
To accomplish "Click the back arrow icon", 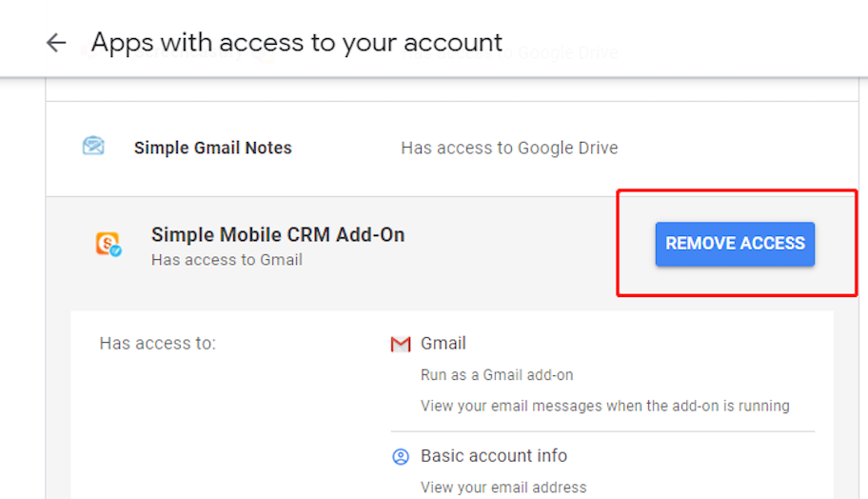I will click(x=56, y=43).
